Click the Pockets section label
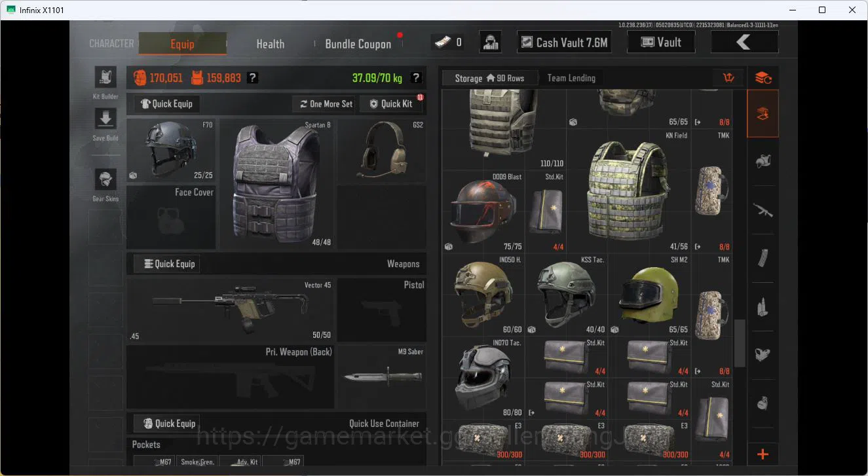The height and width of the screenshot is (476, 868). pos(146,445)
